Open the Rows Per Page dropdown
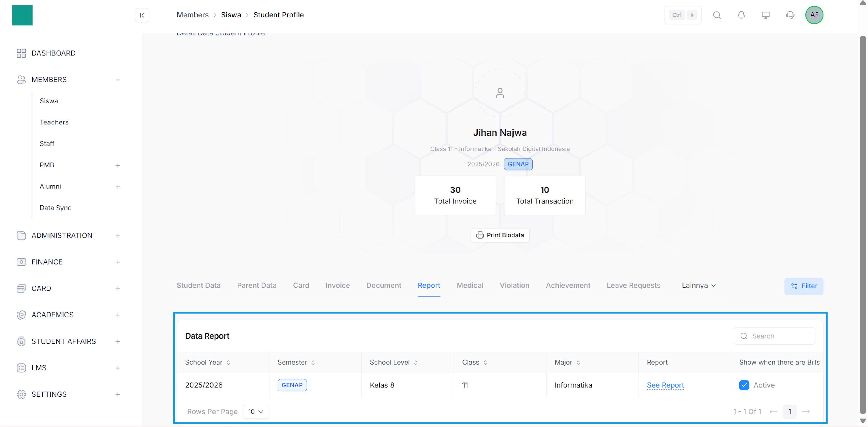Viewport: 868px width, 427px height. (256, 412)
